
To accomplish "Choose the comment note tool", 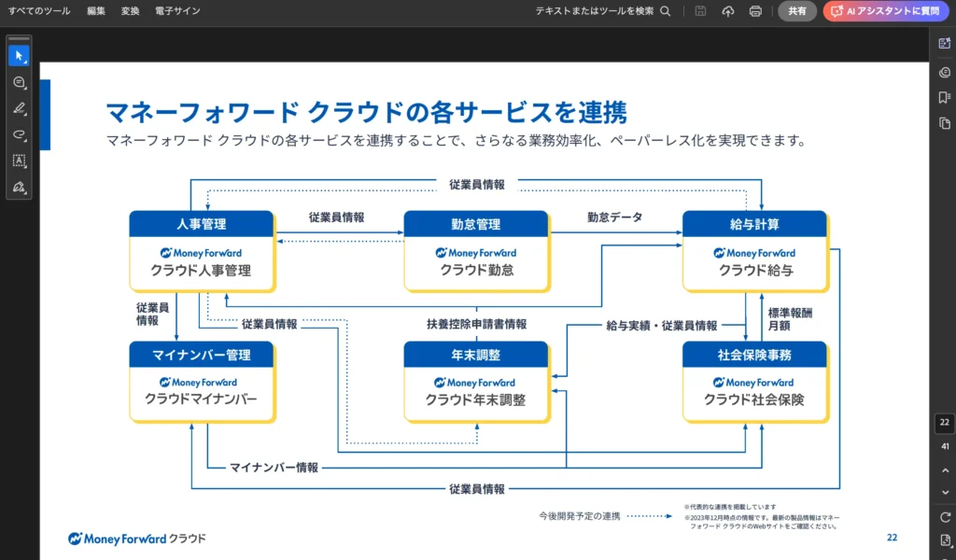I will pos(19,82).
